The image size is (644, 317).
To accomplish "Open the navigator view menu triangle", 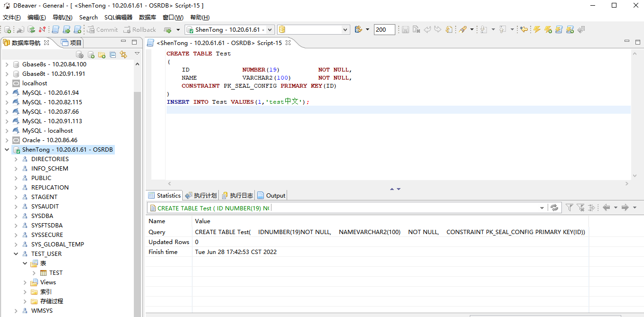I will coord(137,54).
